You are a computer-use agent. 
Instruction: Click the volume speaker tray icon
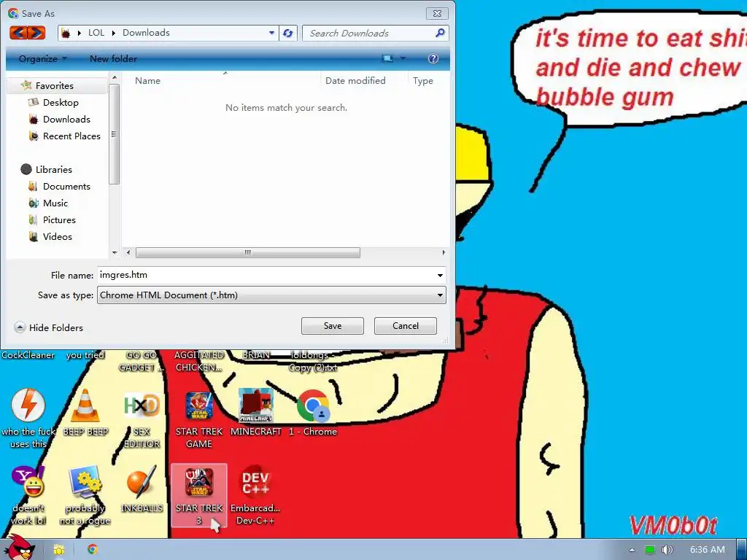(x=667, y=550)
